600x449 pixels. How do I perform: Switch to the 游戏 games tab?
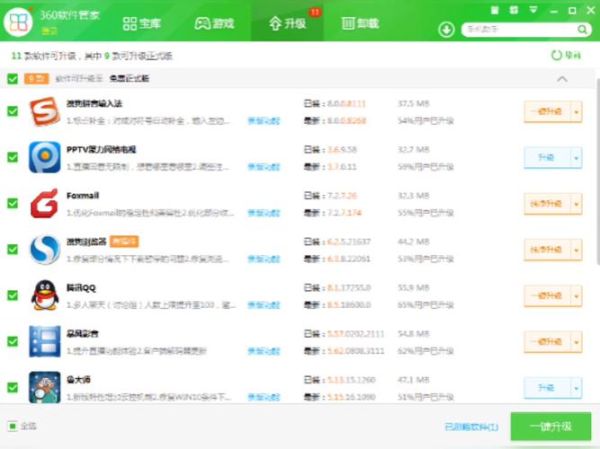pos(214,24)
